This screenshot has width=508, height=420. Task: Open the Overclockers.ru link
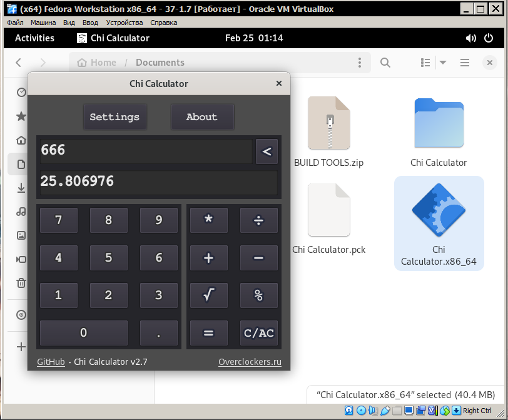pyautogui.click(x=250, y=362)
